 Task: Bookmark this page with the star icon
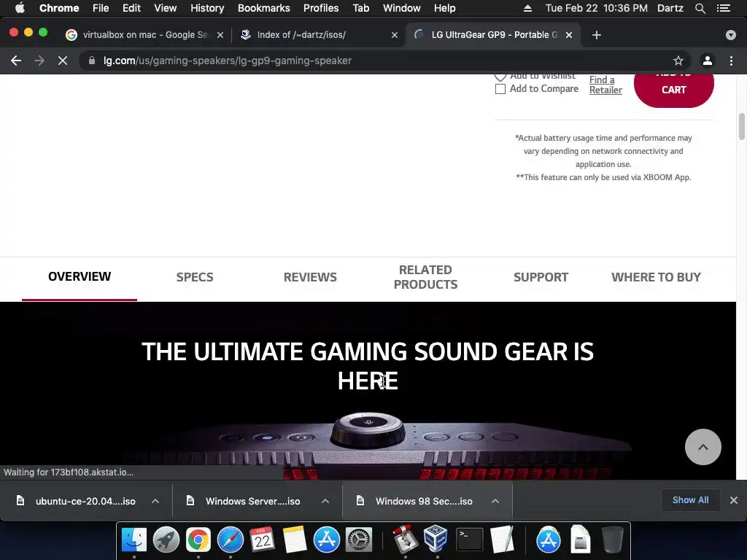[x=678, y=61]
